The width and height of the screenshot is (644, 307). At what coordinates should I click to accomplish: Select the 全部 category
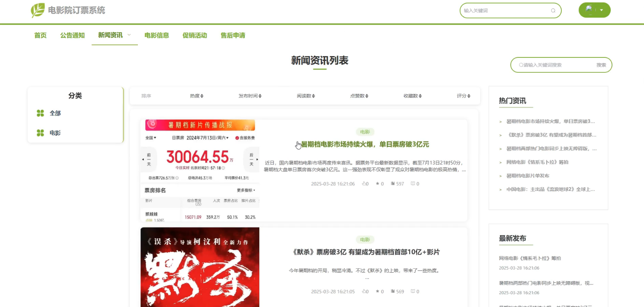point(55,113)
